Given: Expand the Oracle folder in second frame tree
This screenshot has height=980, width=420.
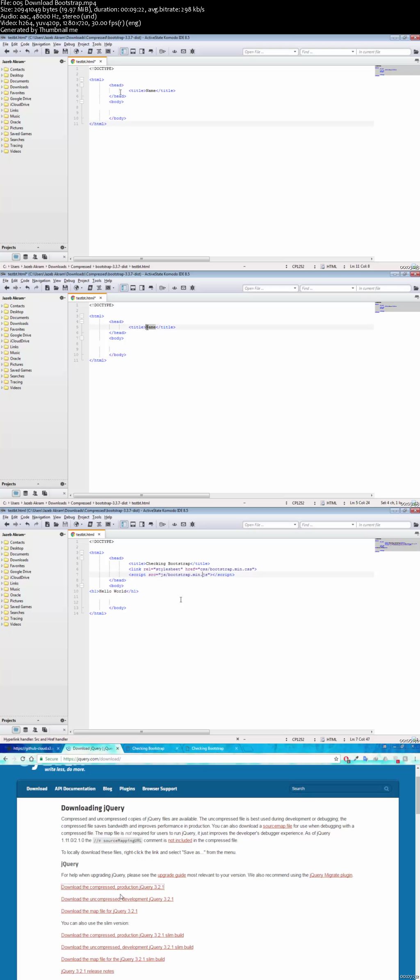Looking at the screenshot, I should 2,358.
